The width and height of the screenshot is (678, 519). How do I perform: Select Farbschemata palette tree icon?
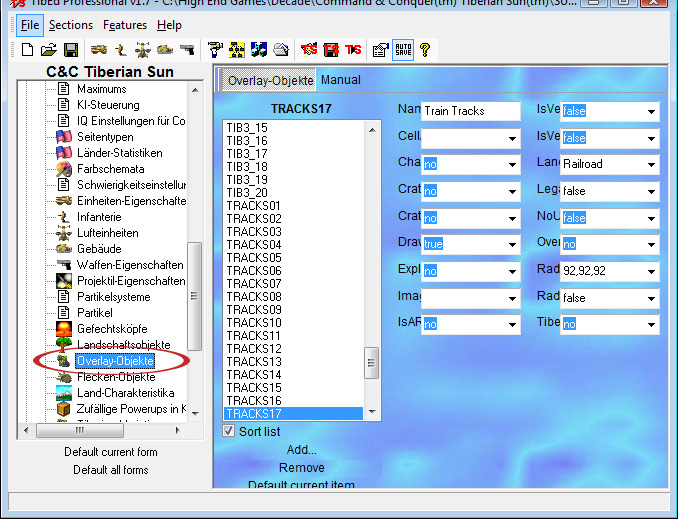point(64,169)
